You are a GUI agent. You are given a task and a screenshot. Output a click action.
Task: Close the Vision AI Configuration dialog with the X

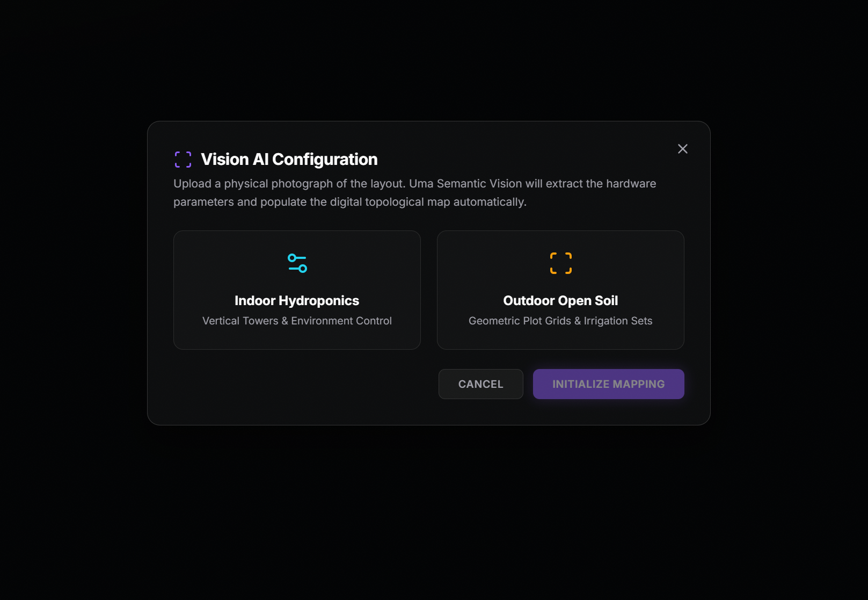[682, 149]
